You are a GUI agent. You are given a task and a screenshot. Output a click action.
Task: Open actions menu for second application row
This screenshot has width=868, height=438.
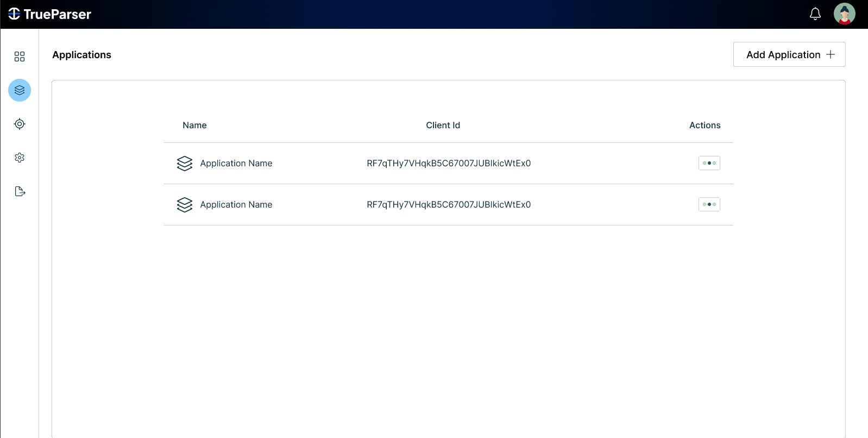pos(709,204)
